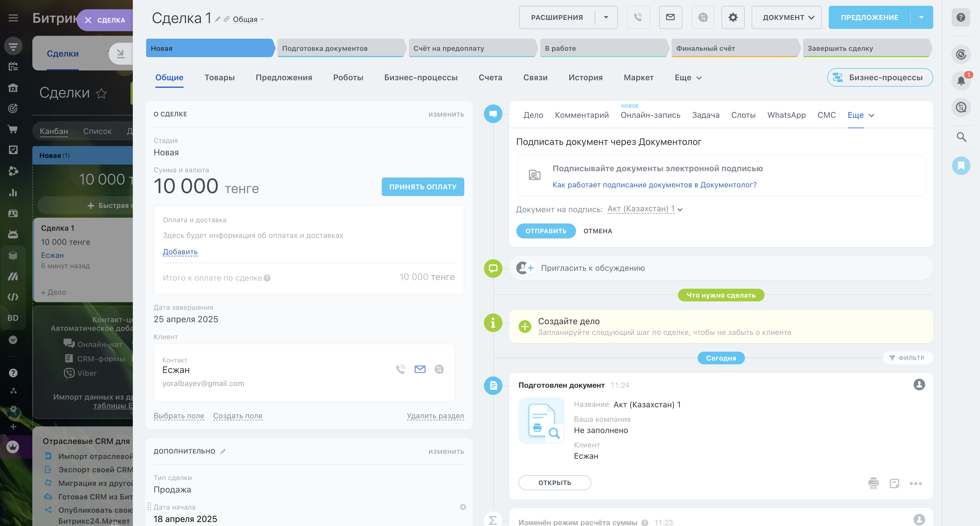
Task: Open the ПРЕДЛОЖЕНИЕ button dropdown arrow
Action: tap(921, 17)
